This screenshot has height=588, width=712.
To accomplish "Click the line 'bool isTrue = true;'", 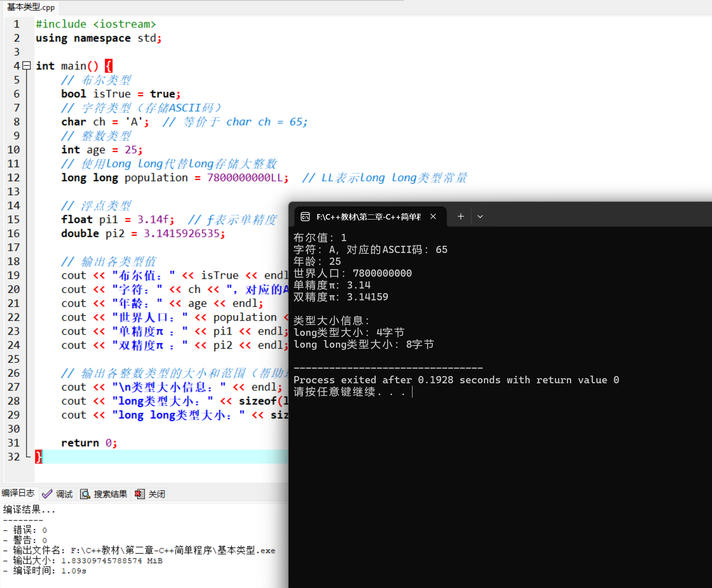I will pyautogui.click(x=121, y=94).
